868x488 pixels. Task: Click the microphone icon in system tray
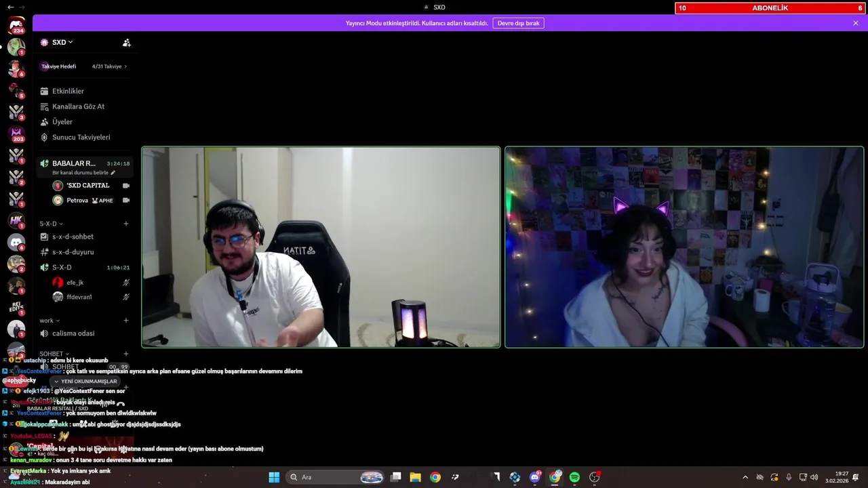coord(789,477)
